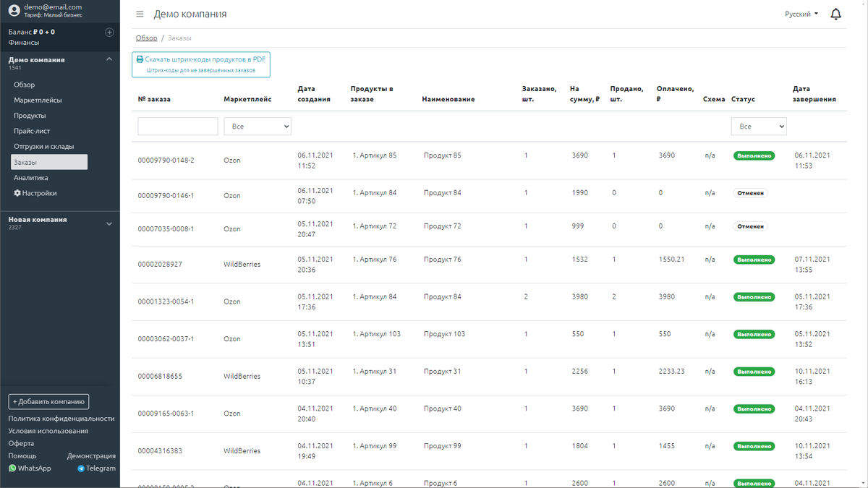Click order number 00004316383
Screen dimensions: 868x488
pos(160,450)
